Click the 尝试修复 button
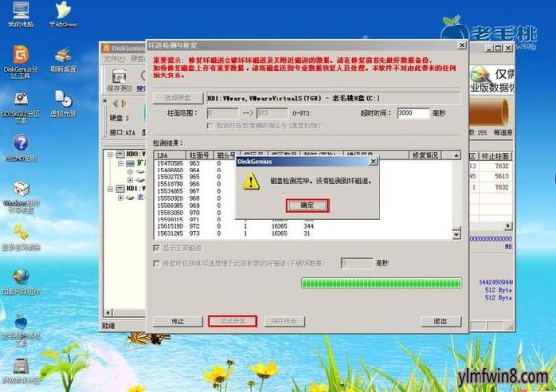 [x=232, y=321]
